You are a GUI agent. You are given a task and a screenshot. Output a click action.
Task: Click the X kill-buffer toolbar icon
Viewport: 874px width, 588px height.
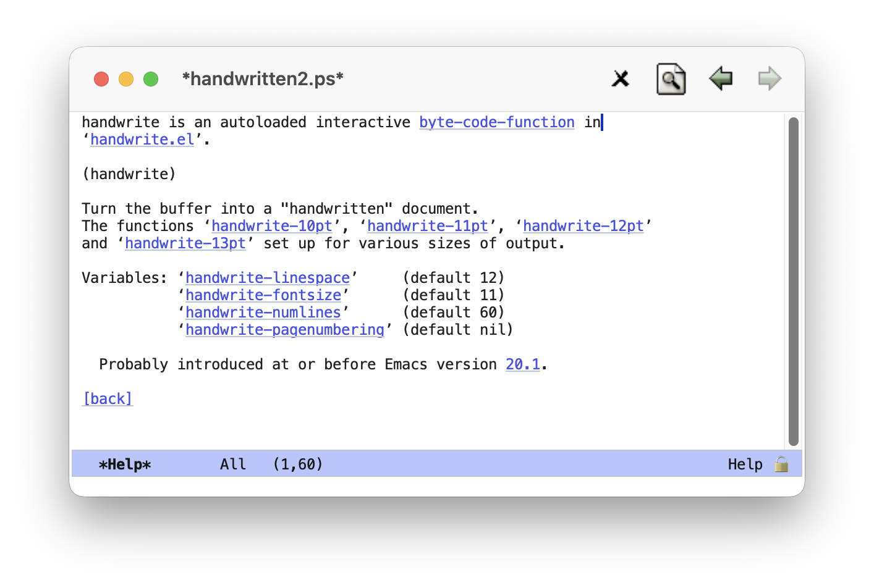620,79
